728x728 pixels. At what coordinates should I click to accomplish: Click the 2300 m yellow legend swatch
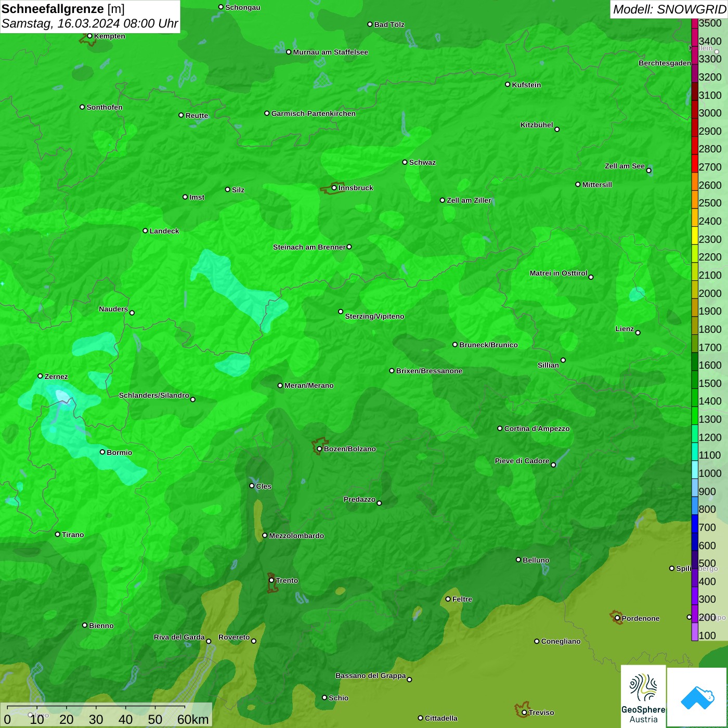pyautogui.click(x=695, y=236)
